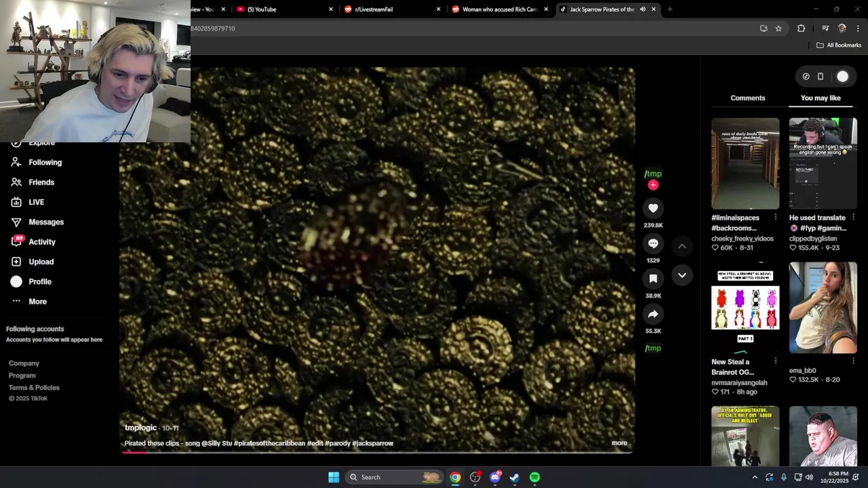This screenshot has width=868, height=488.
Task: Click #piratesofthecaribbean hashtag
Action: coord(269,443)
